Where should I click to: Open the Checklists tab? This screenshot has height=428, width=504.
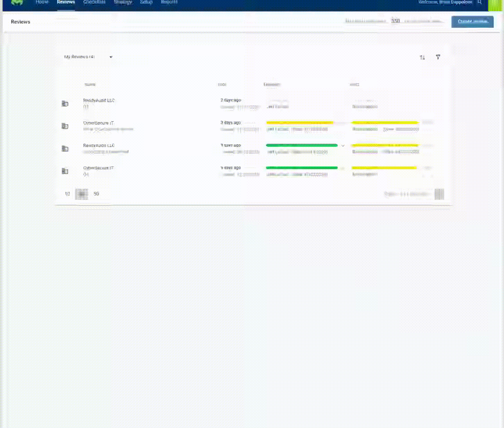coord(94,2)
